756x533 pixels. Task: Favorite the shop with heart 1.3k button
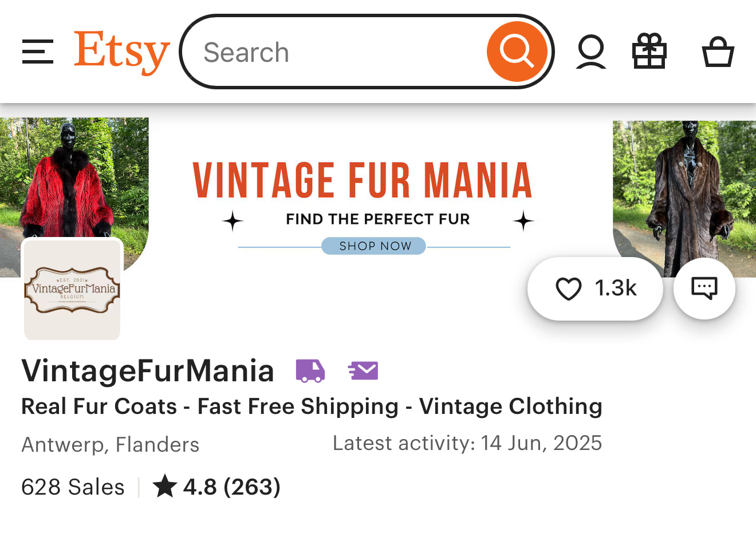(595, 289)
